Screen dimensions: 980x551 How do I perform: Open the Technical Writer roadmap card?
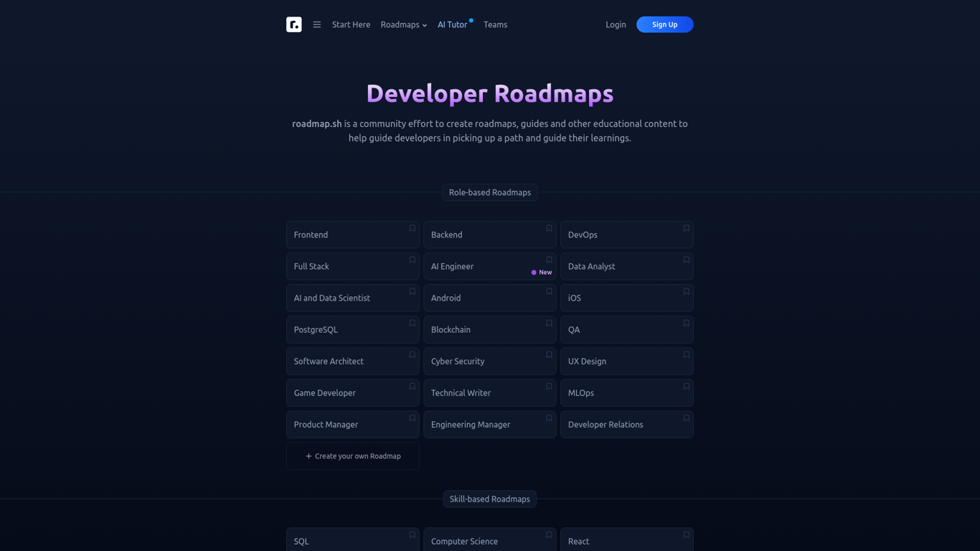click(x=490, y=392)
